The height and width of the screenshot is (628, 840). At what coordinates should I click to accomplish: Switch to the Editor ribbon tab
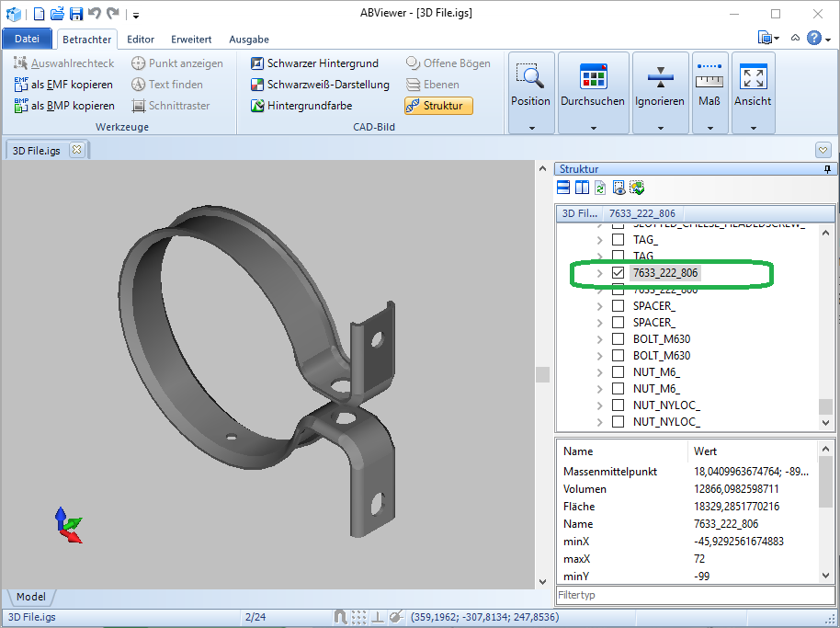pos(141,40)
